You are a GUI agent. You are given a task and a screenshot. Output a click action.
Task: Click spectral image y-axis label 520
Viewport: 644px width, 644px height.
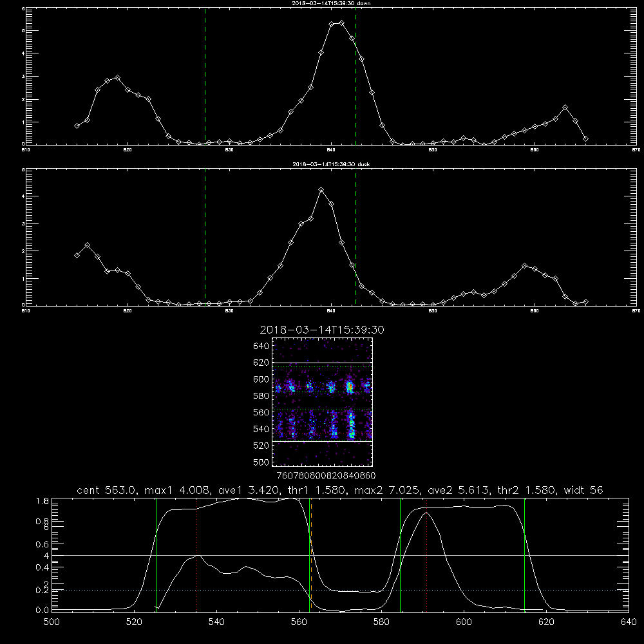(261, 446)
